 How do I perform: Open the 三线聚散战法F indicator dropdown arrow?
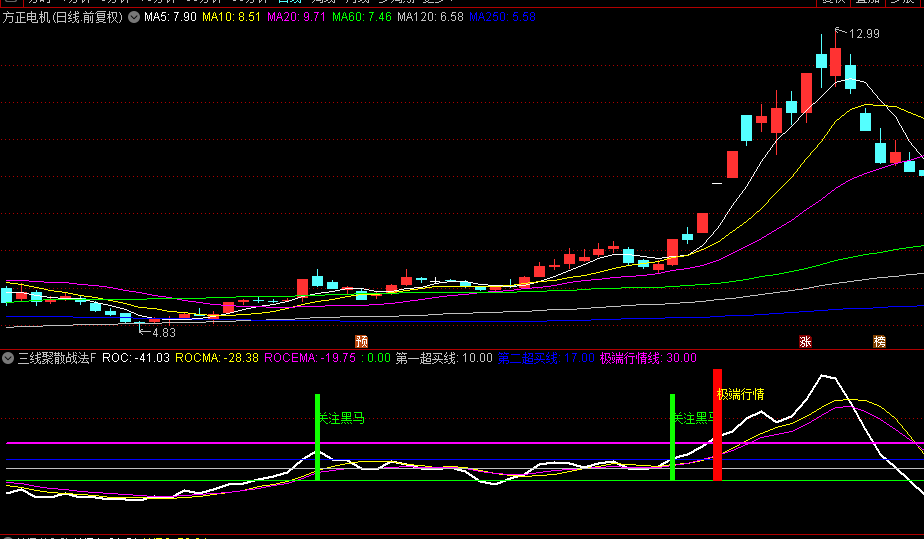pos(8,358)
